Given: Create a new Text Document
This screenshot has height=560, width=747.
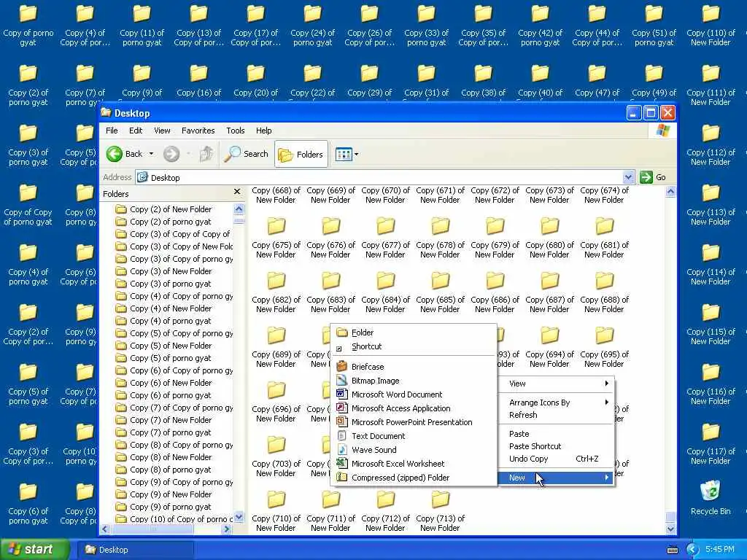Looking at the screenshot, I should pos(413,436).
